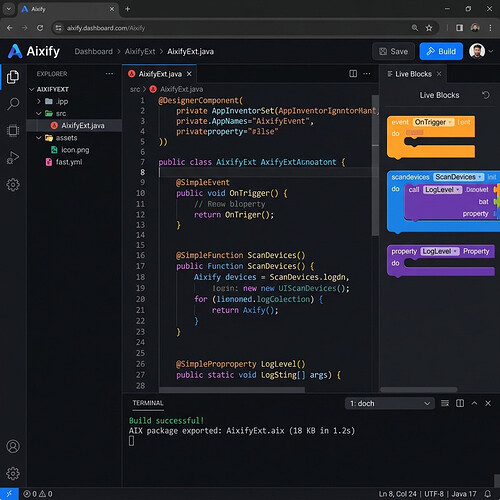Open the Run and Debug view

[x=13, y=157]
